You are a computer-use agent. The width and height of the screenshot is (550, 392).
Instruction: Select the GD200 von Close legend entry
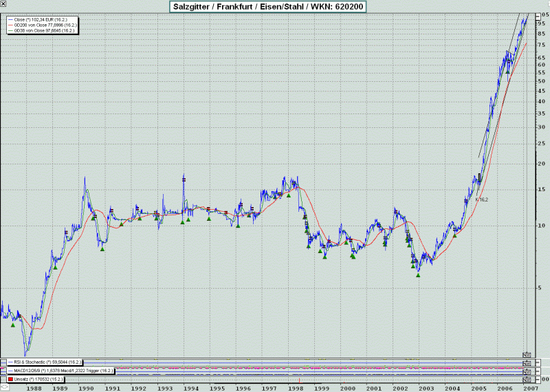[x=43, y=25]
